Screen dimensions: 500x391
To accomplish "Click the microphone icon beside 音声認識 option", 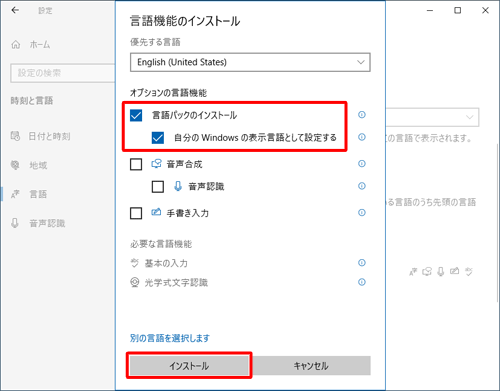I will 178,186.
